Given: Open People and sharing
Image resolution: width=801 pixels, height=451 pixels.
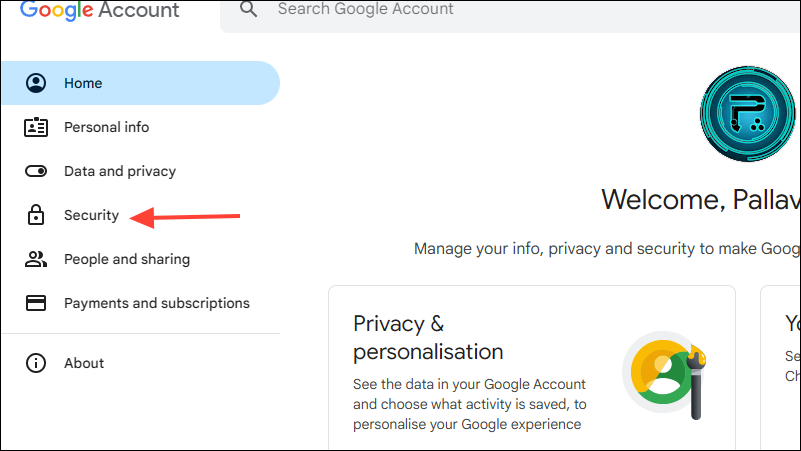Looking at the screenshot, I should 140,259.
